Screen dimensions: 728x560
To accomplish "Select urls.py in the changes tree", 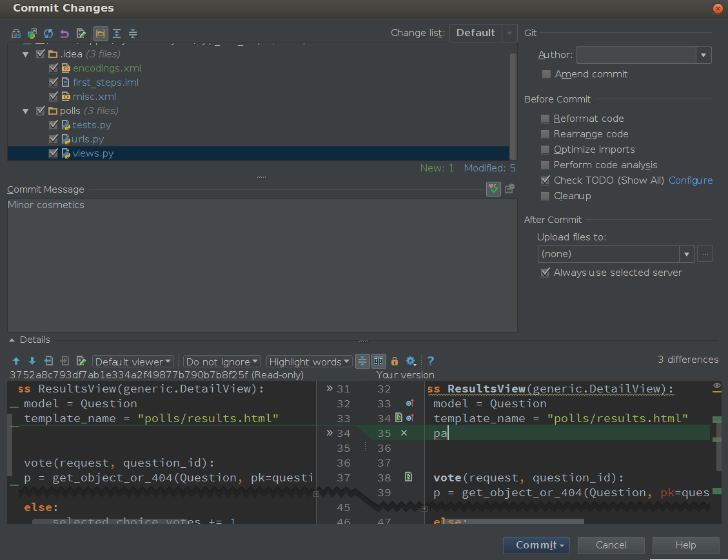I will pos(88,139).
